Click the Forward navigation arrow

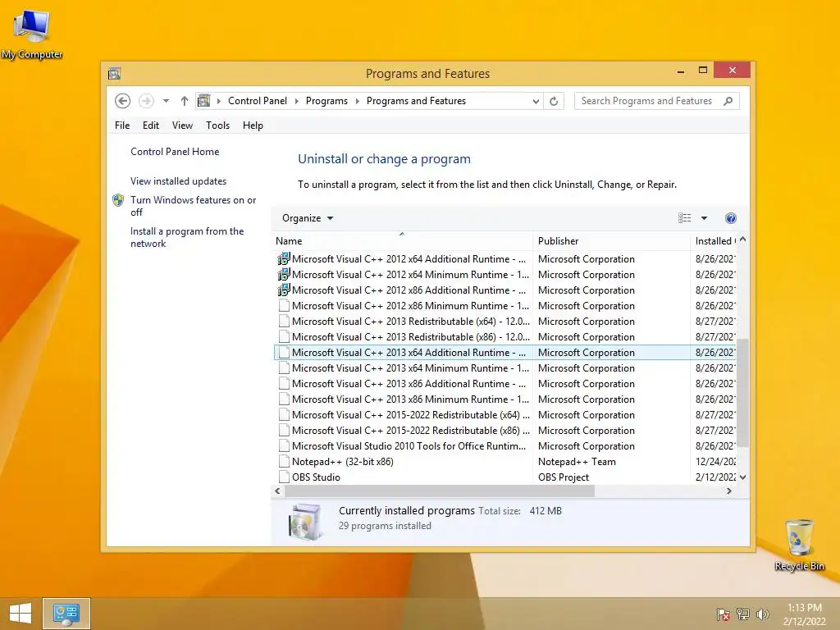146,101
